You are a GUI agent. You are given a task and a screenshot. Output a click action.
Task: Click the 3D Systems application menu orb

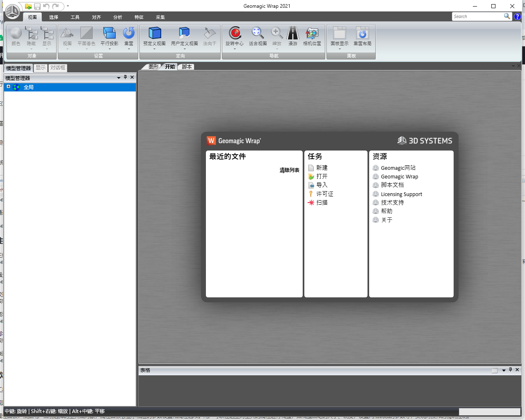click(x=12, y=11)
